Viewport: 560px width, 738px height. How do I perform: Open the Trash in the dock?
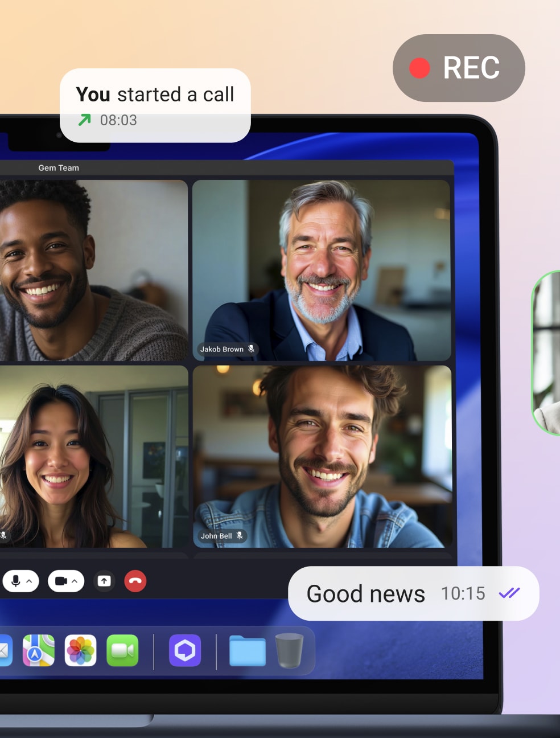289,650
